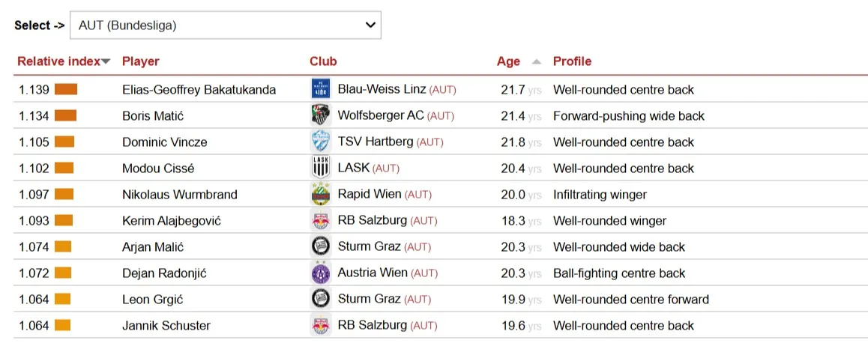
Task: Sort ascending by the Age arrow
Action: click(x=536, y=61)
